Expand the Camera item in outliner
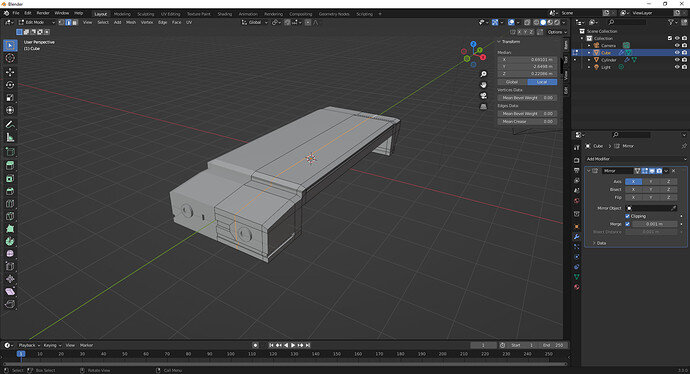Viewport: 690px width, 374px height. 589,45
